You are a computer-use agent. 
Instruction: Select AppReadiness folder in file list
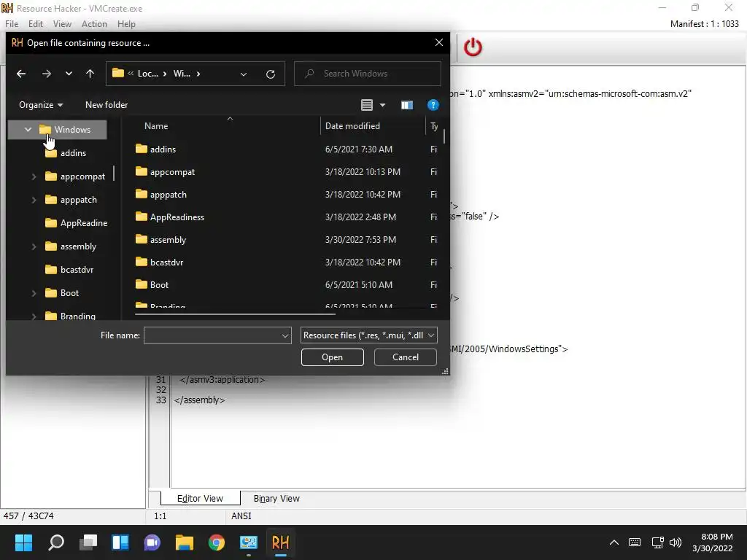click(169, 217)
